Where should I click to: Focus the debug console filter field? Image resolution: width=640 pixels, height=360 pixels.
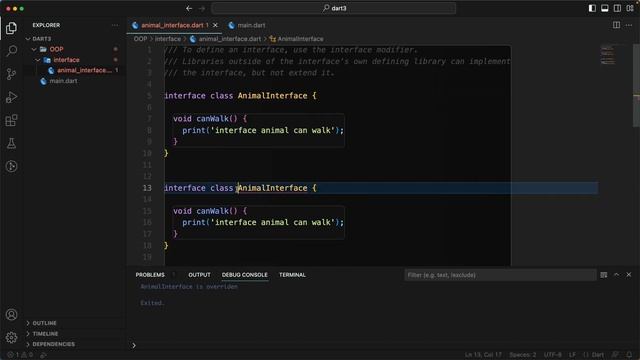[500, 275]
